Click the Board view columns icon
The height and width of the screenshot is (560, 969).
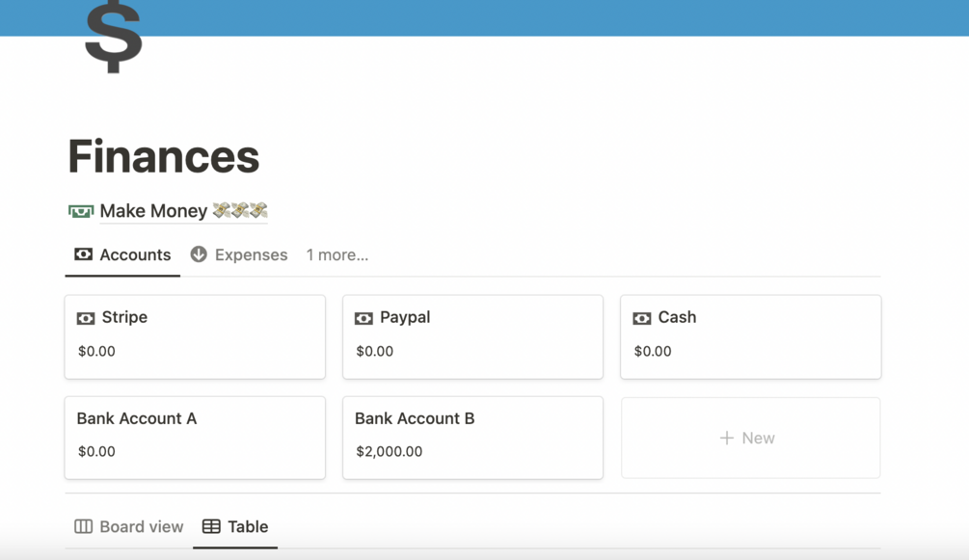click(84, 526)
